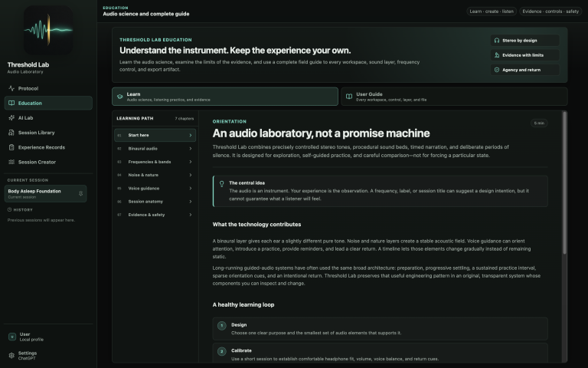Open the AI Lab section
Screen dimensions: 588x368
tap(48, 118)
